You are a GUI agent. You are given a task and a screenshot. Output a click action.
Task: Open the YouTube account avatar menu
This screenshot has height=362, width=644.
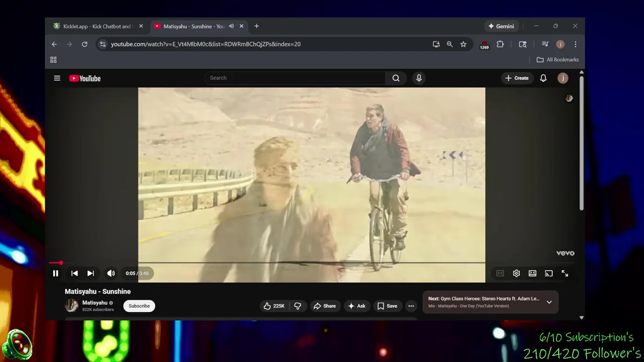point(563,78)
